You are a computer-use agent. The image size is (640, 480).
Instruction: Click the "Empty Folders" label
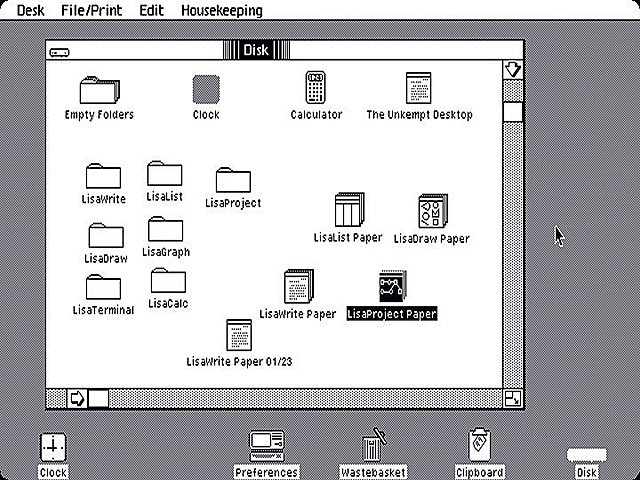(99, 115)
